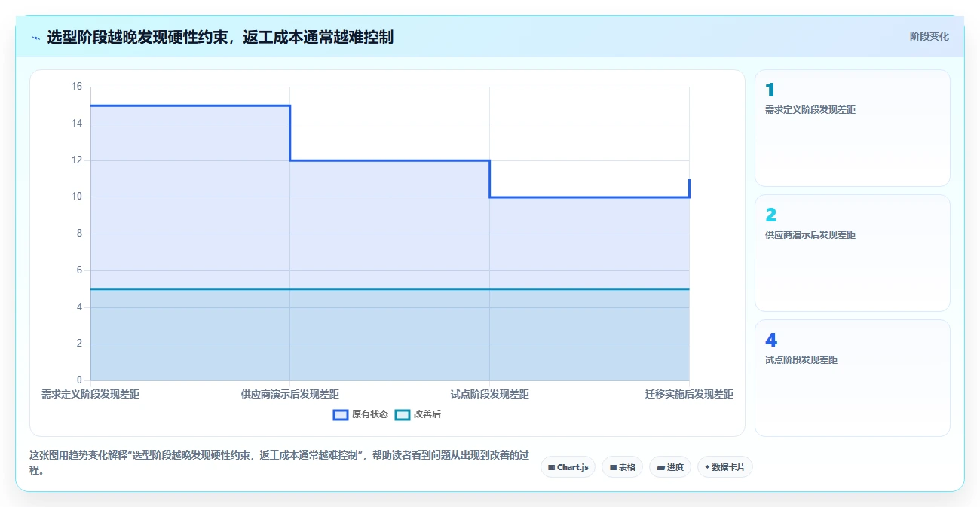Click the 进度 chip icon

click(660, 468)
